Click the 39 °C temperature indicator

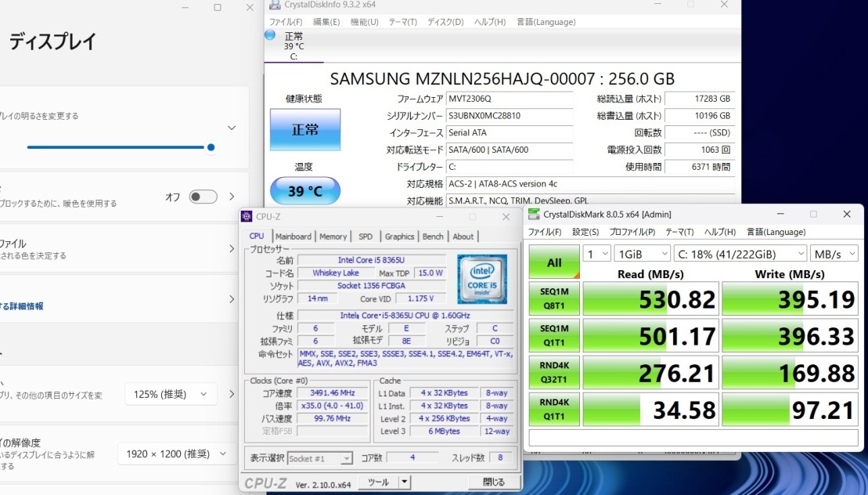tap(305, 191)
